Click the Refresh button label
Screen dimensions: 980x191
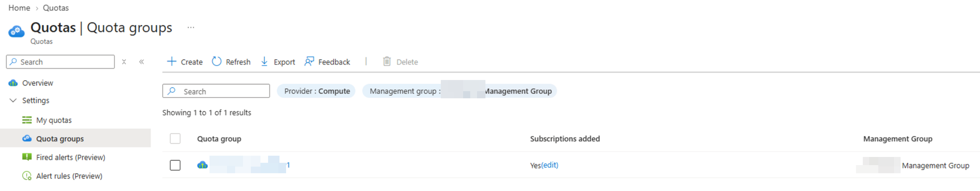pyautogui.click(x=238, y=62)
